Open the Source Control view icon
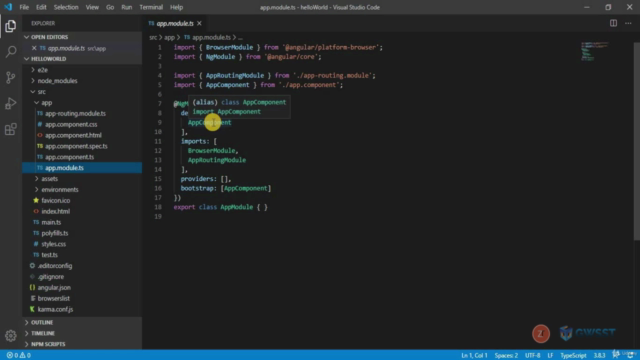Screen dimensions: 640x360 [11, 77]
